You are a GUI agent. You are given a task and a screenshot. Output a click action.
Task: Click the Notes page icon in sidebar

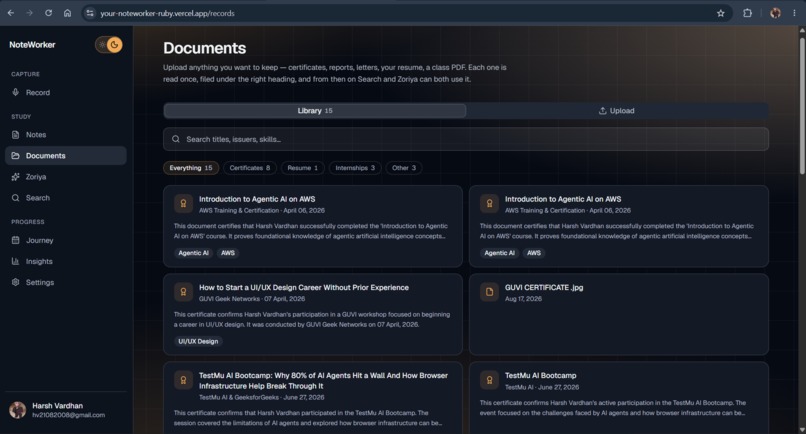(x=15, y=134)
